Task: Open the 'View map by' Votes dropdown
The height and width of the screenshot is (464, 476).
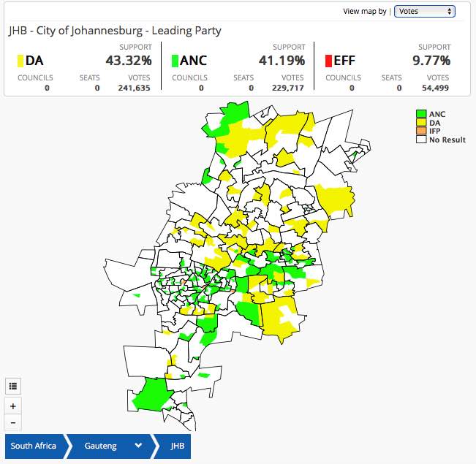Action: pyautogui.click(x=424, y=12)
